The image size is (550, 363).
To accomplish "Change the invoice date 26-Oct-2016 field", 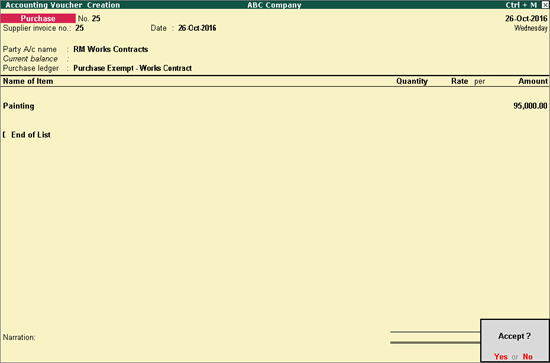I will pyautogui.click(x=197, y=28).
